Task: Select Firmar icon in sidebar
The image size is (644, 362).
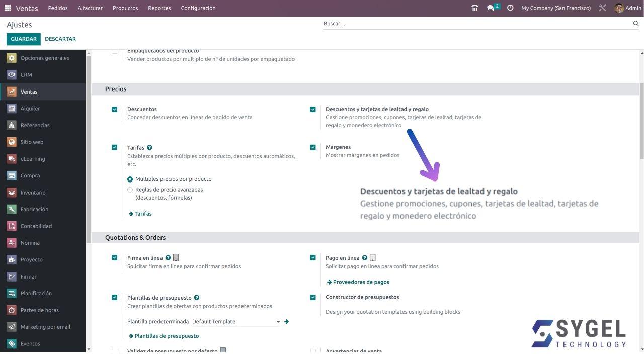Action: click(x=12, y=277)
